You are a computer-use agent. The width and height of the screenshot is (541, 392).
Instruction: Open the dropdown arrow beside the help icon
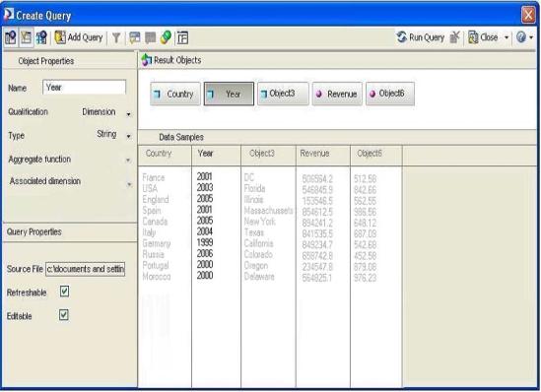[531, 37]
